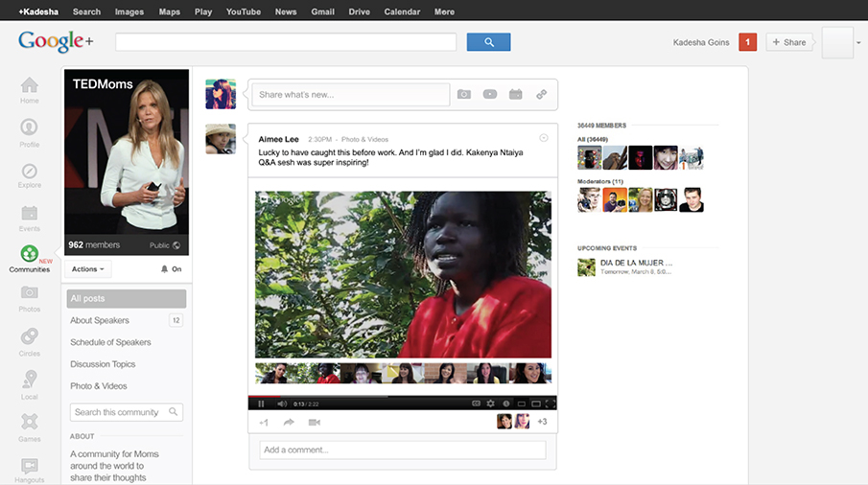Click the 12 unread badge on About Speakers
The height and width of the screenshot is (485, 868).
pyautogui.click(x=176, y=320)
